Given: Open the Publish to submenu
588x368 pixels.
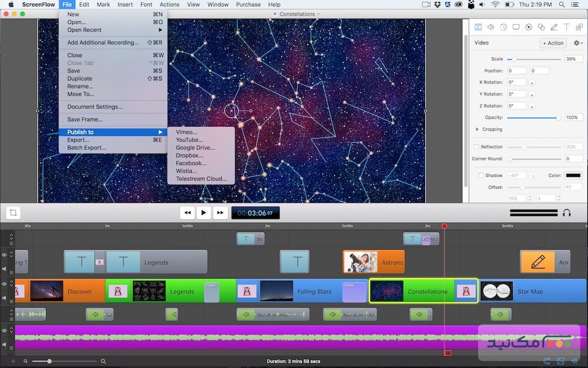Looking at the screenshot, I should pos(79,132).
